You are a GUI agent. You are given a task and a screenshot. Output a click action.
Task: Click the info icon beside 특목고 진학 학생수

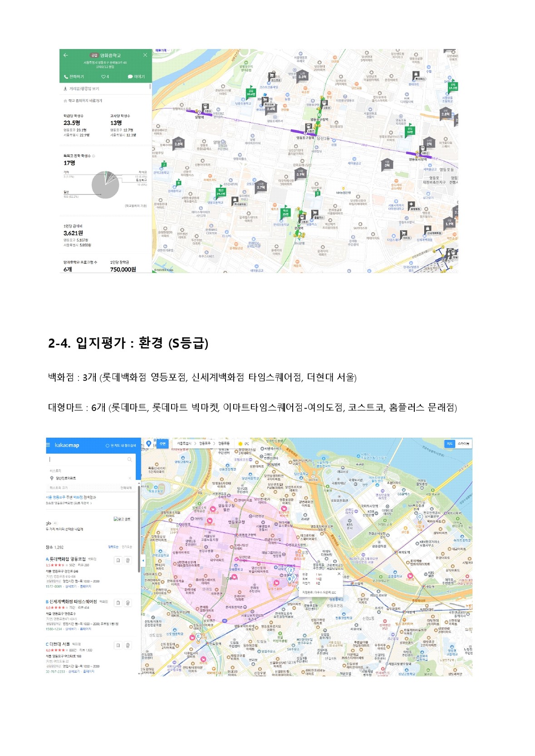tap(93, 156)
